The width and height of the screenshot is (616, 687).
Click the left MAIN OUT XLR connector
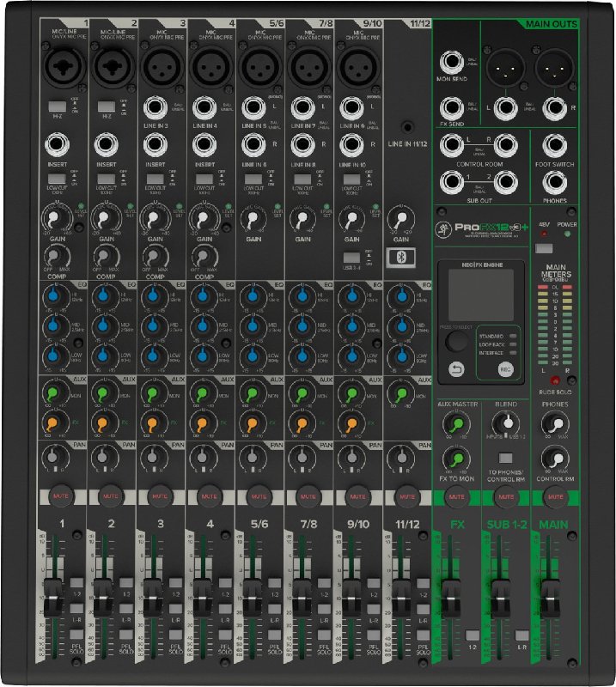[504, 67]
